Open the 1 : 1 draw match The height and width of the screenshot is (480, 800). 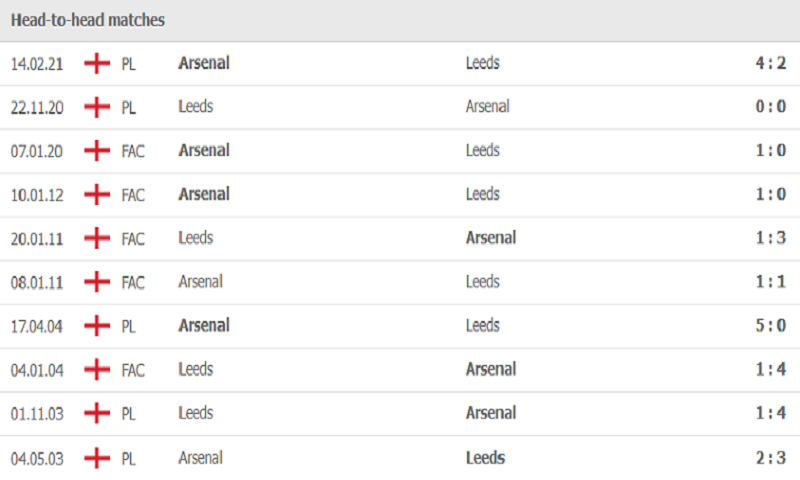[770, 282]
